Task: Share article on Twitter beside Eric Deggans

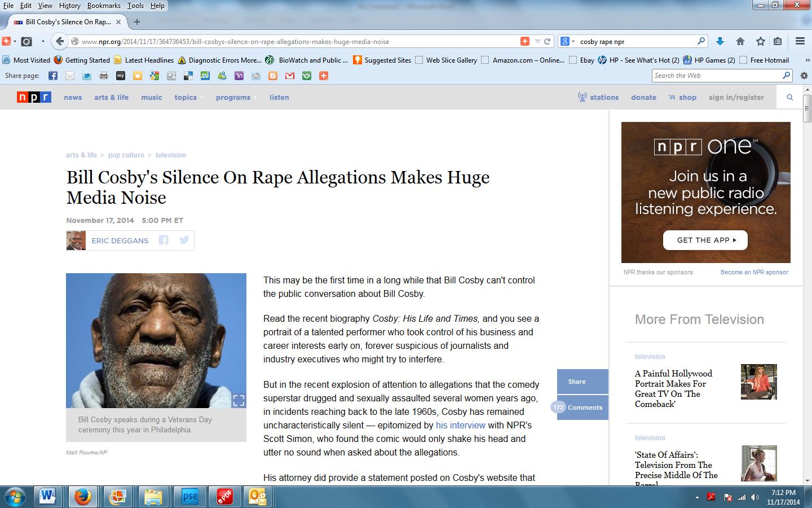Action: click(184, 240)
